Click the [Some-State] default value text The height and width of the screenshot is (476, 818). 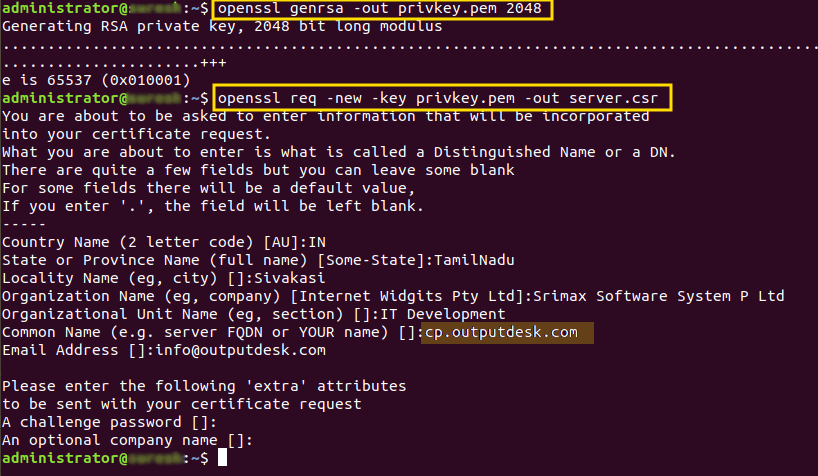tap(372, 260)
